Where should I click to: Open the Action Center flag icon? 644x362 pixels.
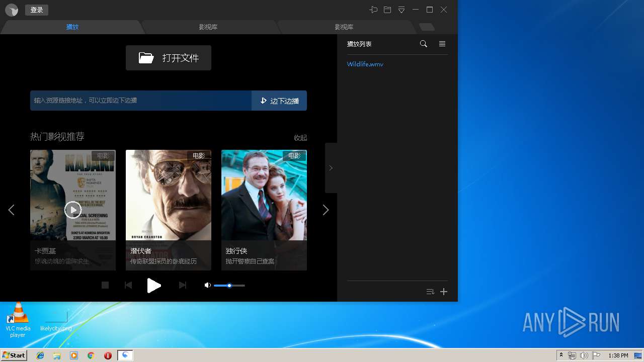coord(596,355)
